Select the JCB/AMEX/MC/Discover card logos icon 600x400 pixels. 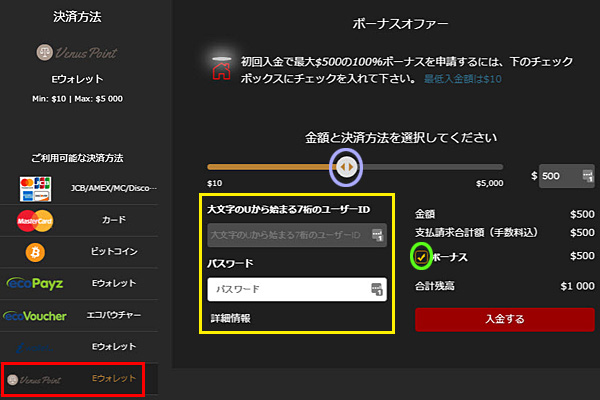click(x=35, y=189)
